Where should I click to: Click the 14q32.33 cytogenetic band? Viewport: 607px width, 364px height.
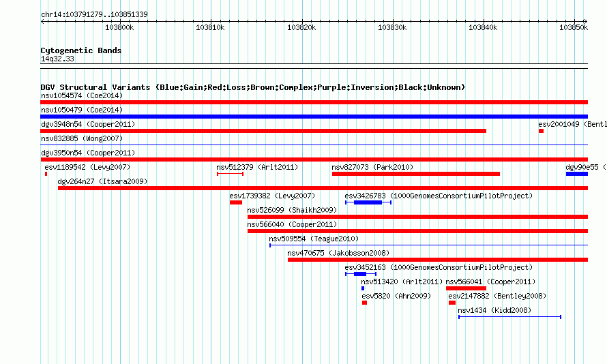click(x=314, y=65)
